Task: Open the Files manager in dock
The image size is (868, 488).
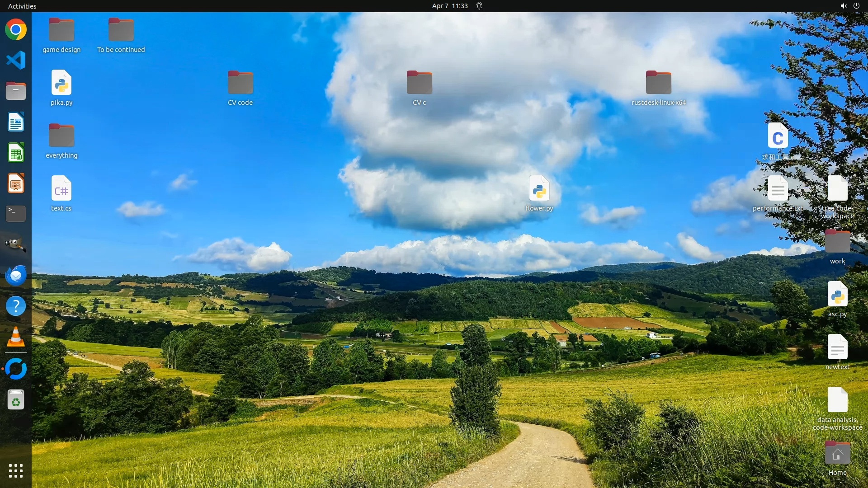Action: [x=16, y=91]
